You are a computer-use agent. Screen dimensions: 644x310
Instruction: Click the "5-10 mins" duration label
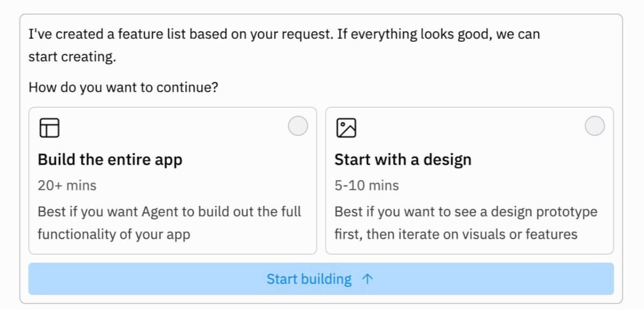tap(367, 186)
